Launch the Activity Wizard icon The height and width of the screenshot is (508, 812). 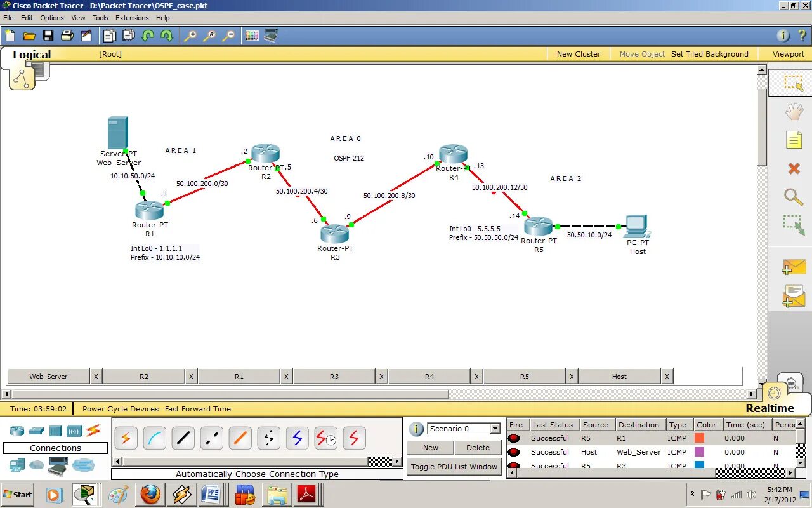coord(86,36)
